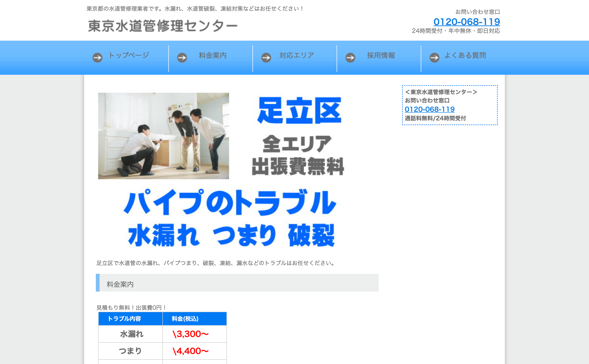Go to the 対応エリア menu item
The height and width of the screenshot is (364, 589).
[297, 55]
